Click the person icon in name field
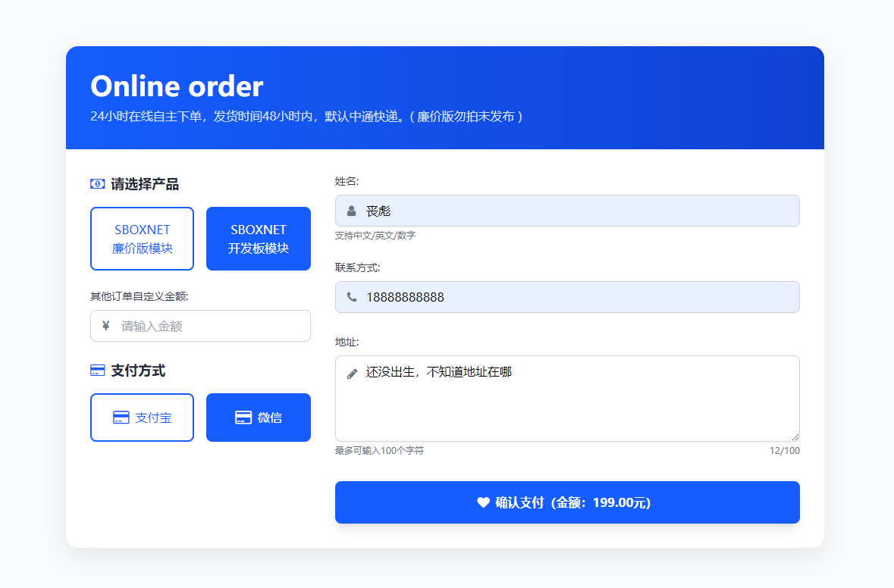 [352, 211]
